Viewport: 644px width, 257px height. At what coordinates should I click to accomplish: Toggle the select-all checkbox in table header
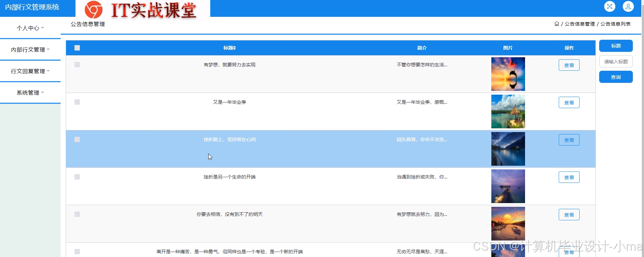pyautogui.click(x=77, y=48)
